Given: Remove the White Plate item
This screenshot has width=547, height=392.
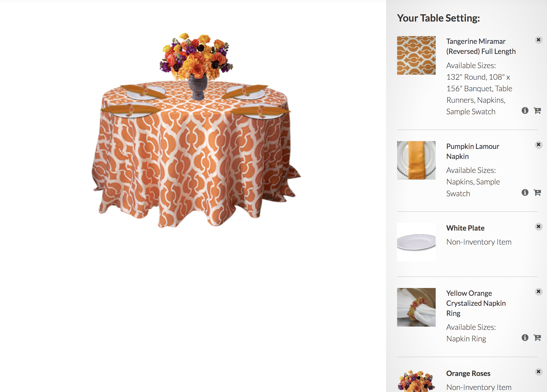Looking at the screenshot, I should click(538, 227).
